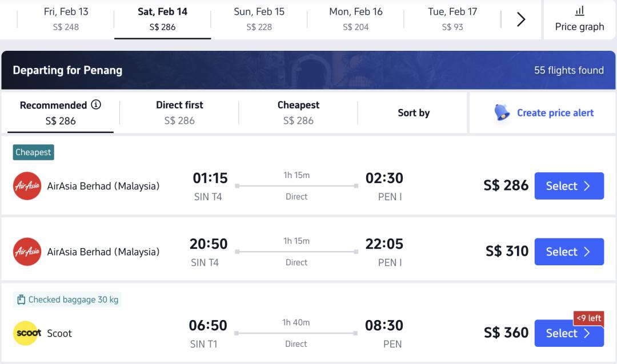
Task: Pick Mon, Feb 16 departure date
Action: click(355, 19)
